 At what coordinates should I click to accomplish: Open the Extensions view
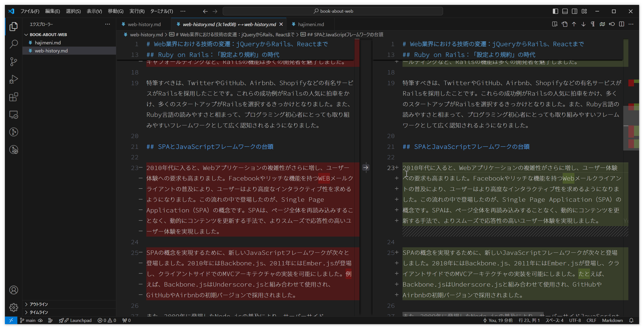13,97
